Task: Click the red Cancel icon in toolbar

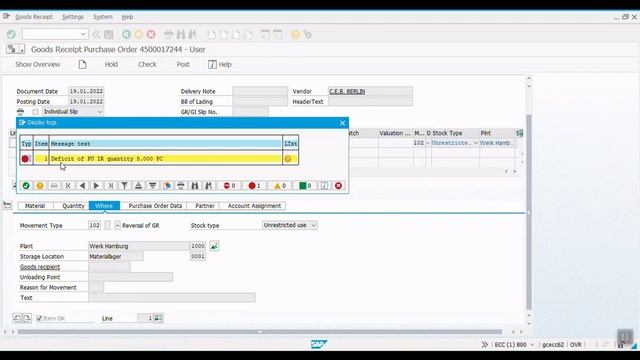Action: click(151, 35)
